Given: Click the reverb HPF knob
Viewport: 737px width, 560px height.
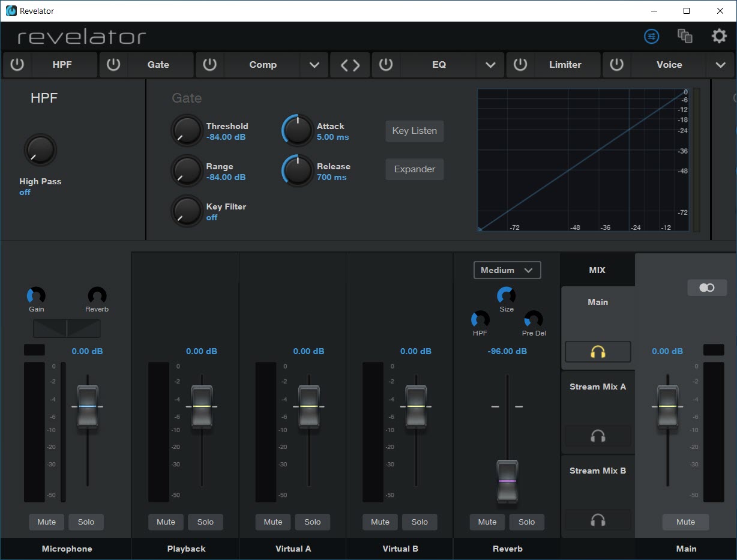Looking at the screenshot, I should (480, 319).
